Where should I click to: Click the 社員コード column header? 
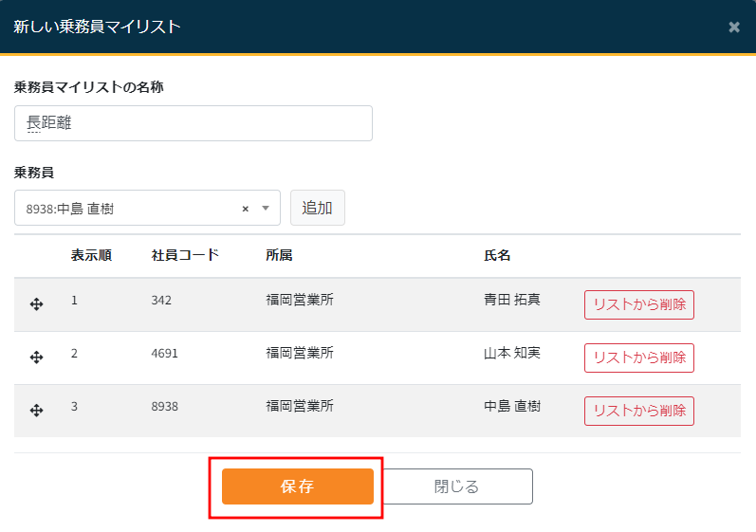click(x=185, y=255)
